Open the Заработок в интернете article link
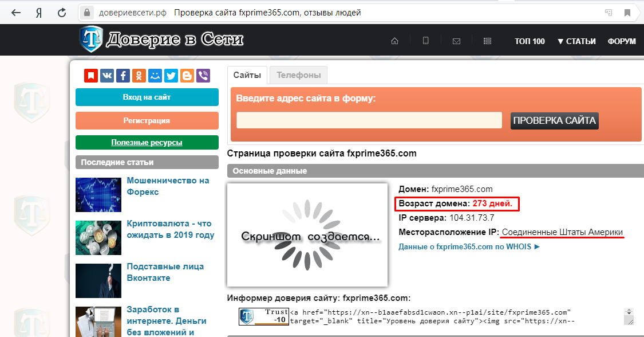 (x=167, y=321)
